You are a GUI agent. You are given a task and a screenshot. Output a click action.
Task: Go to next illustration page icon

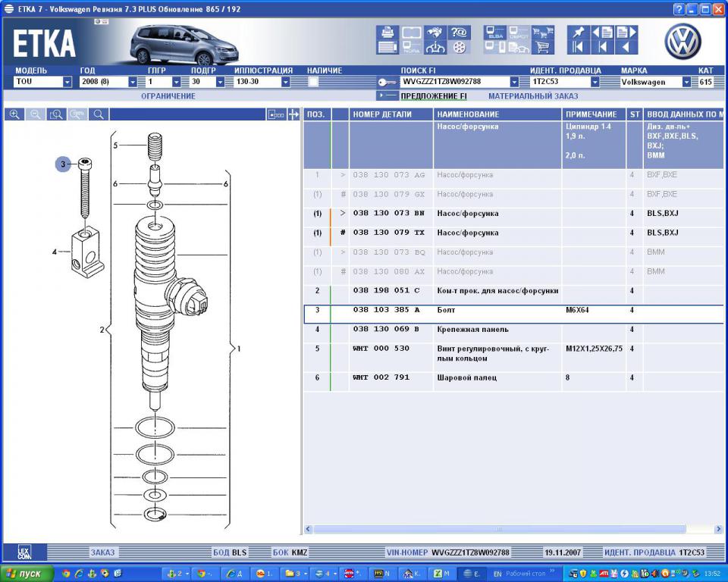pos(626,33)
